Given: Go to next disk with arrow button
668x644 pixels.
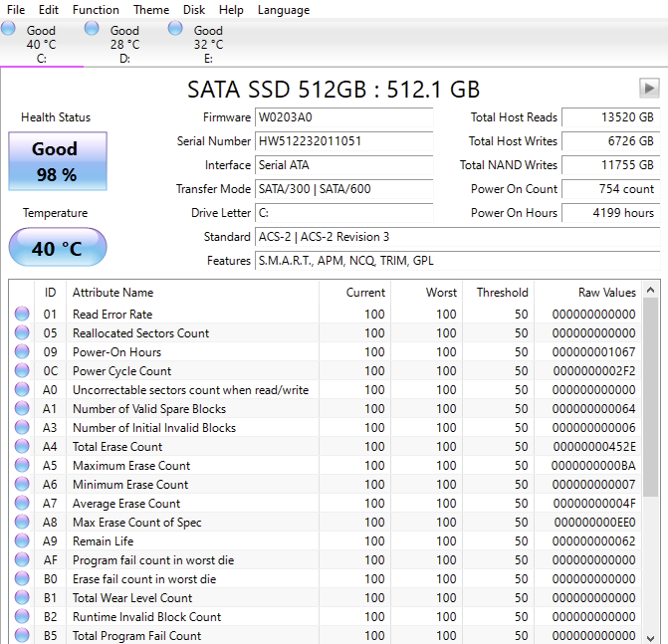Looking at the screenshot, I should [x=649, y=89].
